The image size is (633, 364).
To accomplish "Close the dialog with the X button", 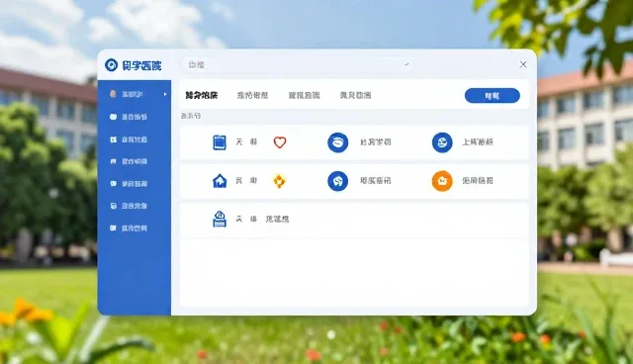I will pyautogui.click(x=523, y=64).
